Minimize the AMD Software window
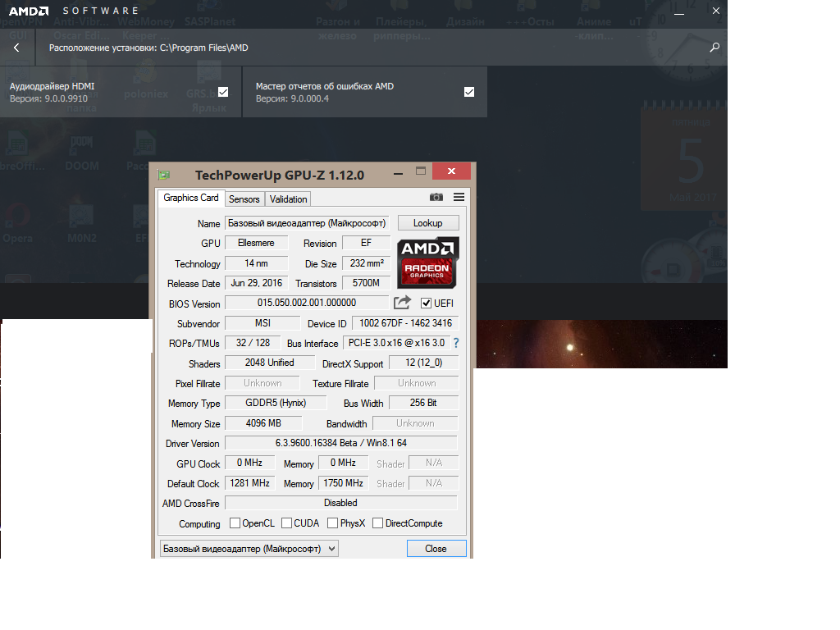This screenshot has height=630, width=840. pos(679,11)
